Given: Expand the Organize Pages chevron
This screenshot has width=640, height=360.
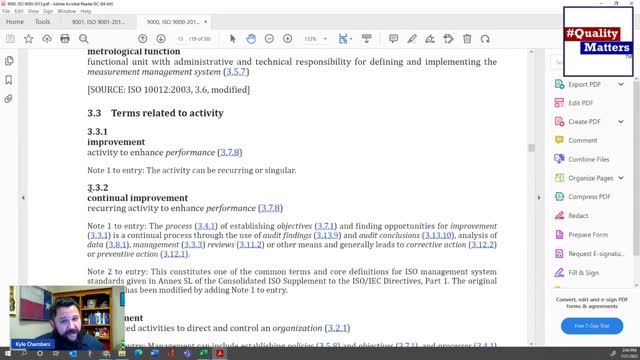Looking at the screenshot, I should (621, 178).
